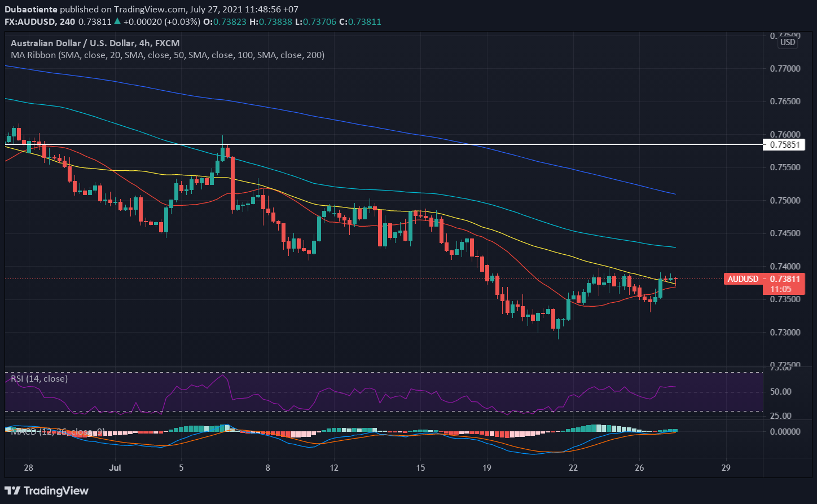Click the 19 date label on time axis
Screen dimensions: 817x504
(x=487, y=468)
